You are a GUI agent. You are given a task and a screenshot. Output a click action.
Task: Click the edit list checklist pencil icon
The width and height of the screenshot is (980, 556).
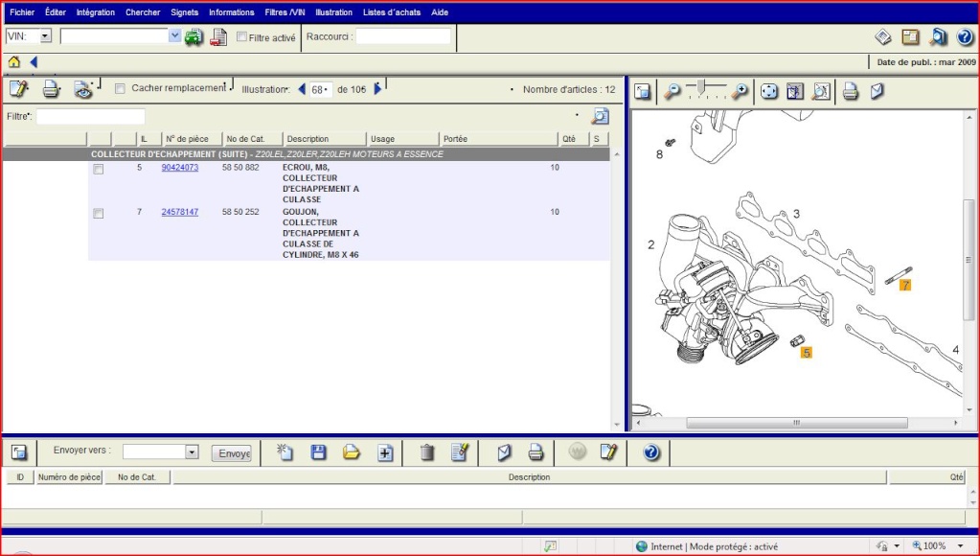(460, 452)
